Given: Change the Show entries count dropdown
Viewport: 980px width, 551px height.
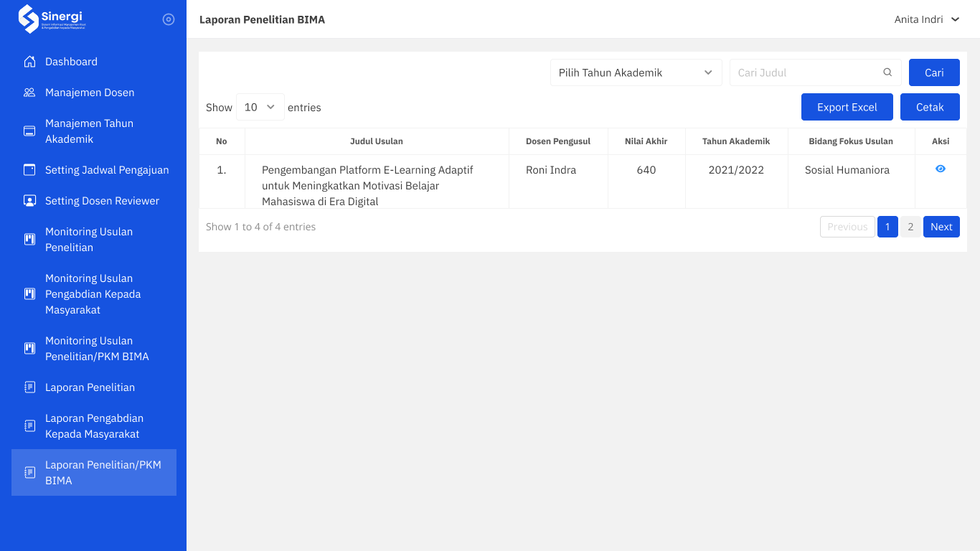Looking at the screenshot, I should click(x=260, y=107).
